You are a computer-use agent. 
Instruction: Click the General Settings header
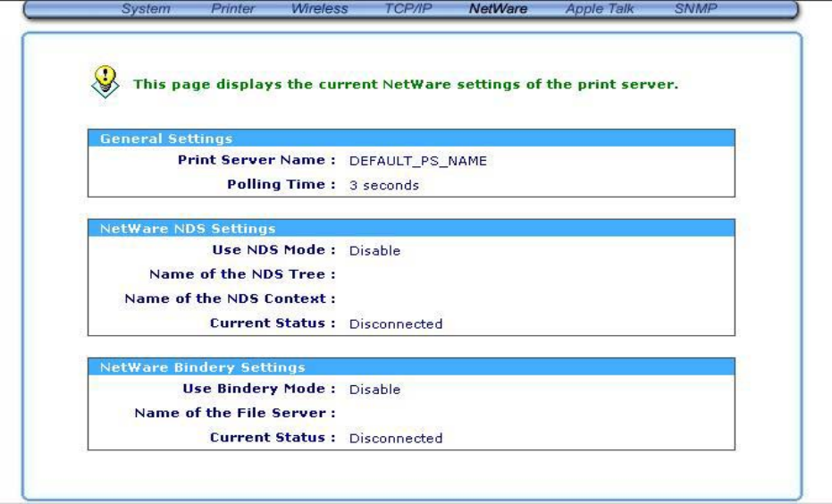(411, 139)
